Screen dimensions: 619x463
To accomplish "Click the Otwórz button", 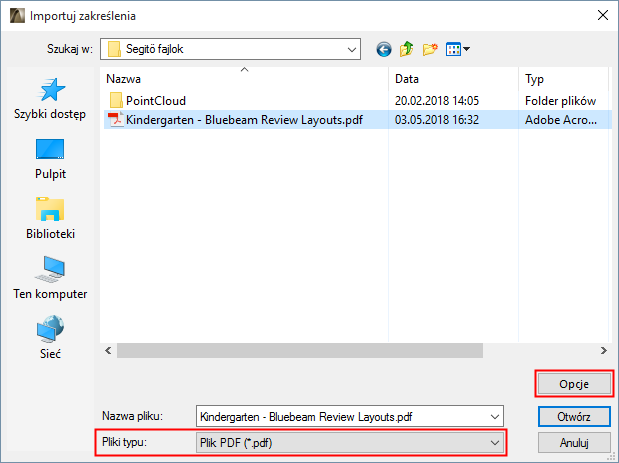I will coord(574,417).
